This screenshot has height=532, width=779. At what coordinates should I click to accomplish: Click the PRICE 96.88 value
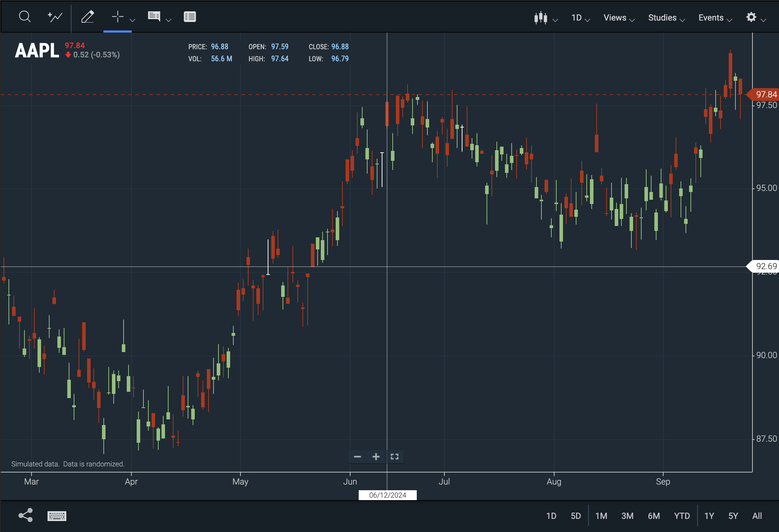(x=220, y=47)
